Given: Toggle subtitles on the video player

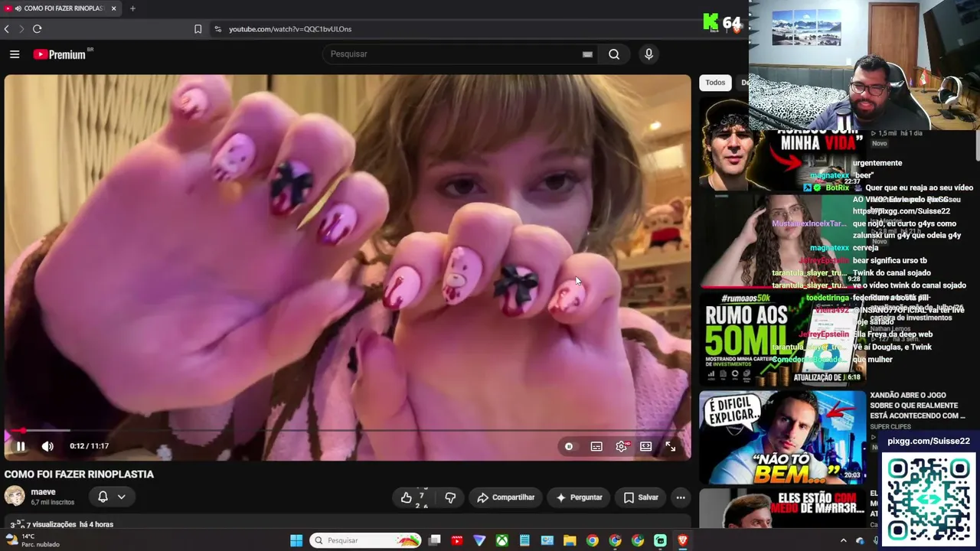Looking at the screenshot, I should [596, 446].
